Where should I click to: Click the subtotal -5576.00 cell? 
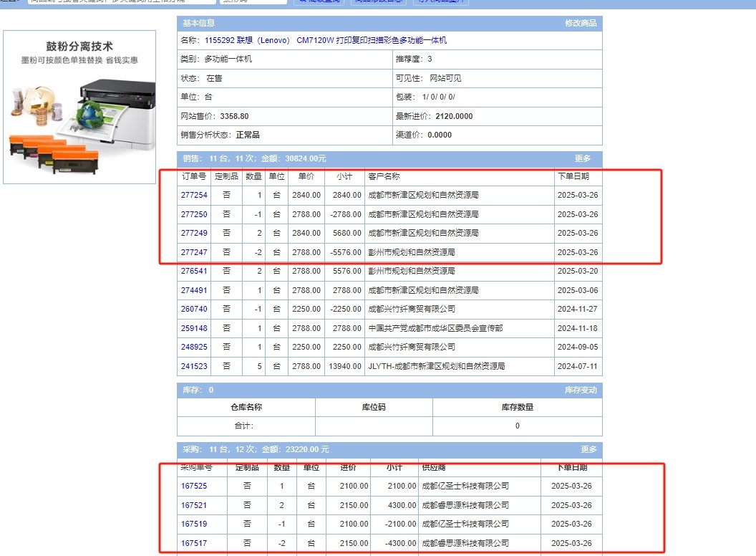click(x=346, y=252)
